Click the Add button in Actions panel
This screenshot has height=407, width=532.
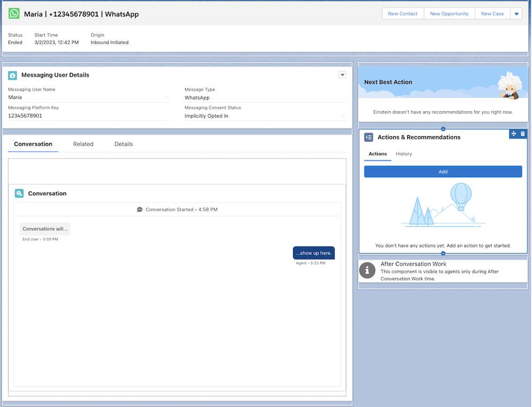point(443,171)
